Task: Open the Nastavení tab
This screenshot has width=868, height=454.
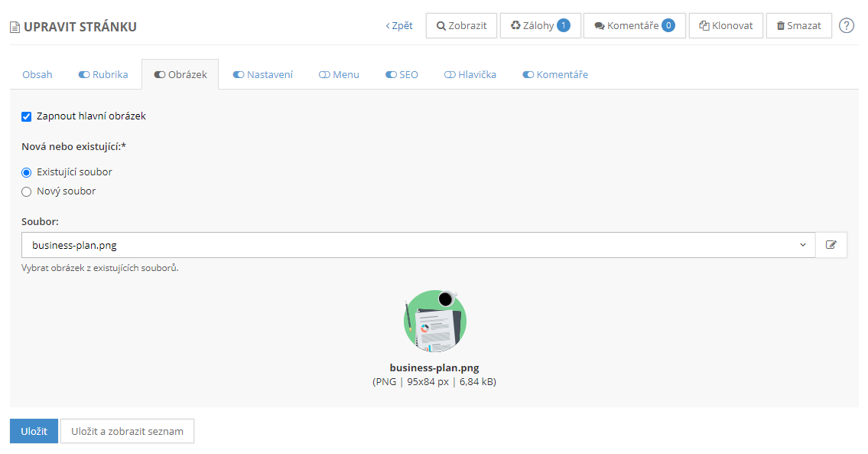Action: (262, 75)
